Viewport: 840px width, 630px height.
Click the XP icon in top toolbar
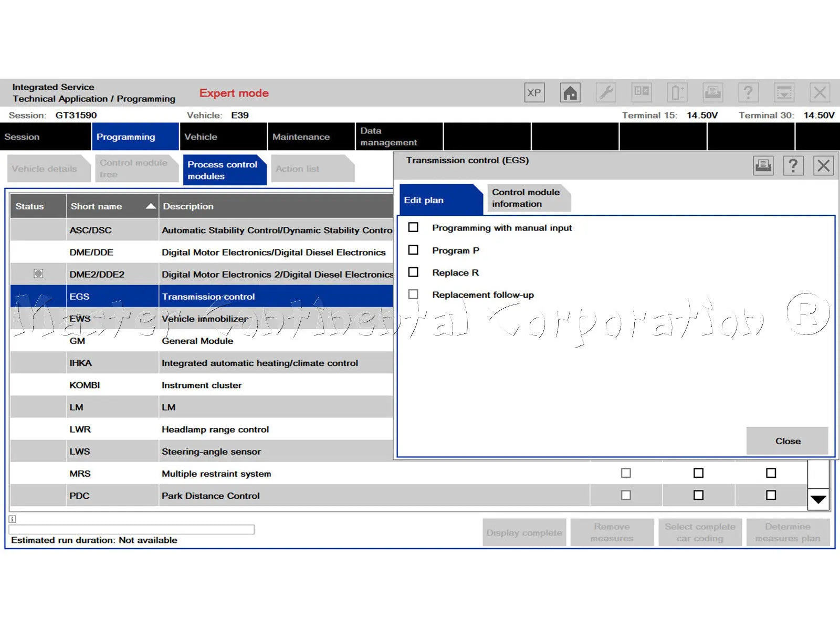534,93
